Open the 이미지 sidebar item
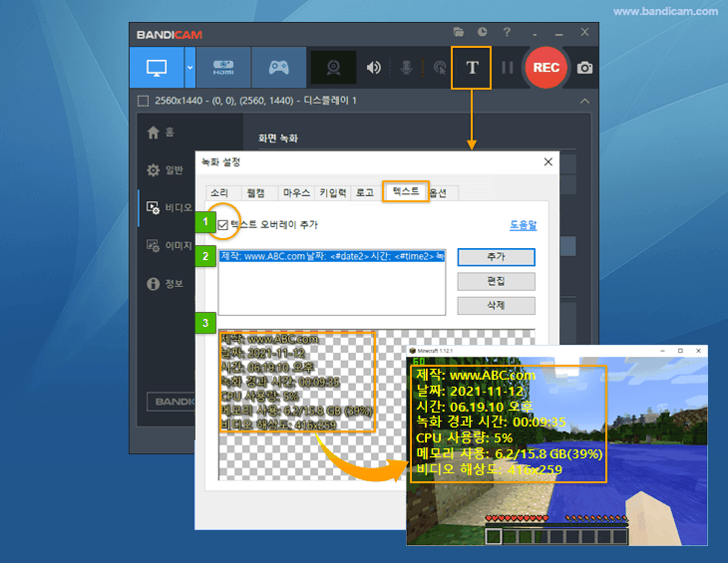Image resolution: width=728 pixels, height=563 pixels. point(169,245)
